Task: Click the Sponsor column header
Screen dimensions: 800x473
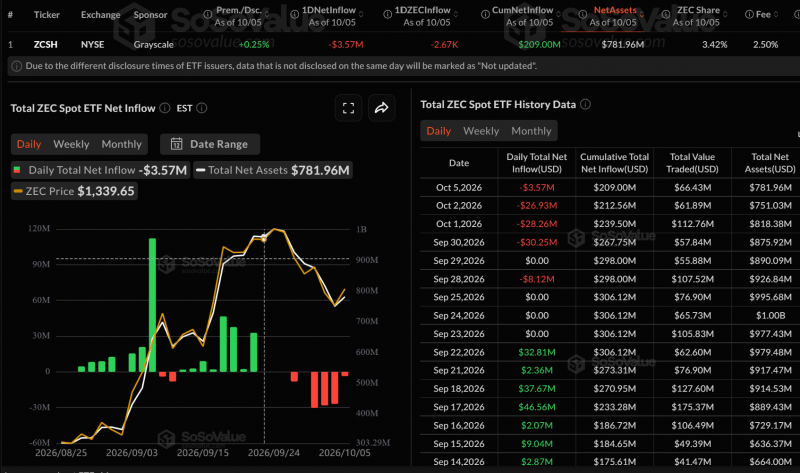Action: 151,15
